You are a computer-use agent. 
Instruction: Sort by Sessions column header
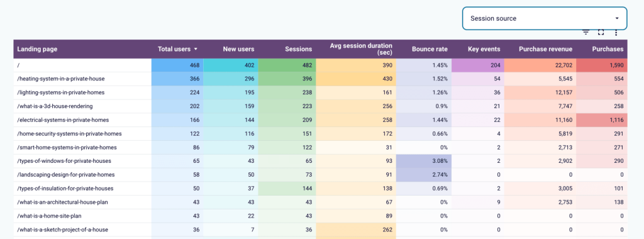pos(299,49)
